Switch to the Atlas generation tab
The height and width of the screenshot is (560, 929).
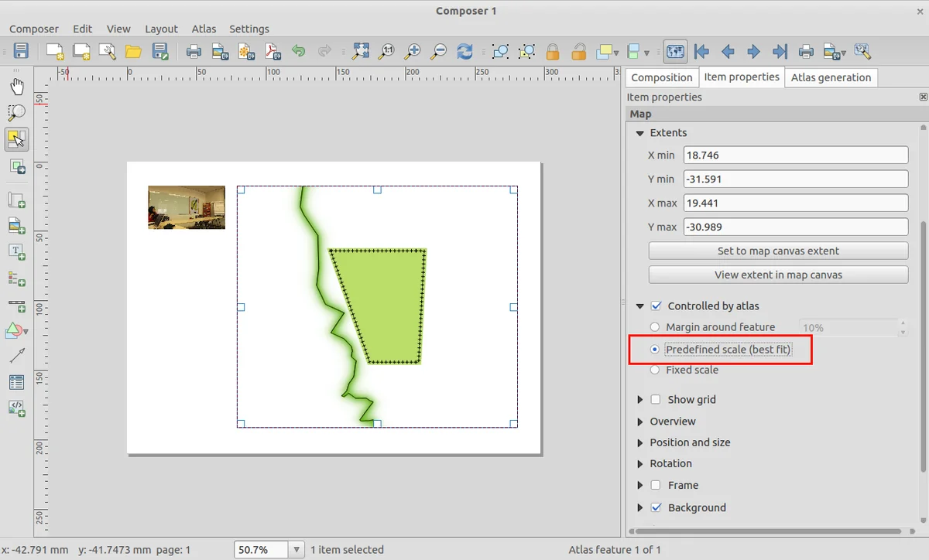(831, 77)
